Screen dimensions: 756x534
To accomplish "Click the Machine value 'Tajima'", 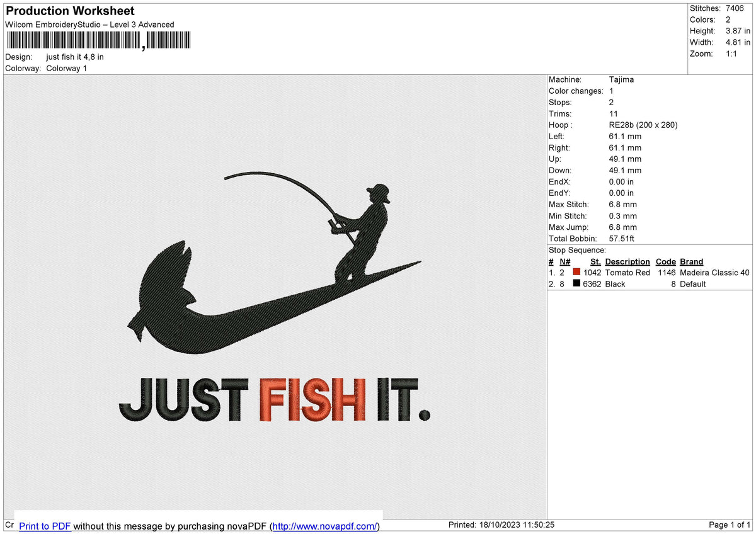I will (x=622, y=80).
